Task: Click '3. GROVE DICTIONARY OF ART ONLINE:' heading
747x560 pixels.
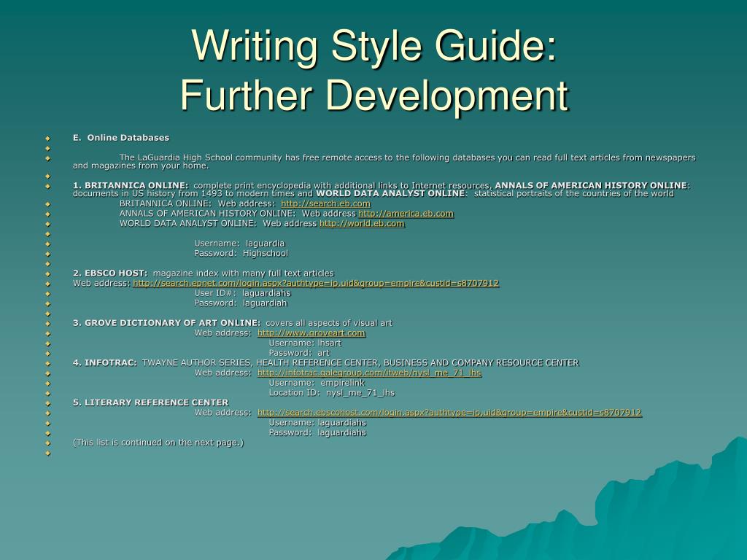Action: pyautogui.click(x=167, y=323)
